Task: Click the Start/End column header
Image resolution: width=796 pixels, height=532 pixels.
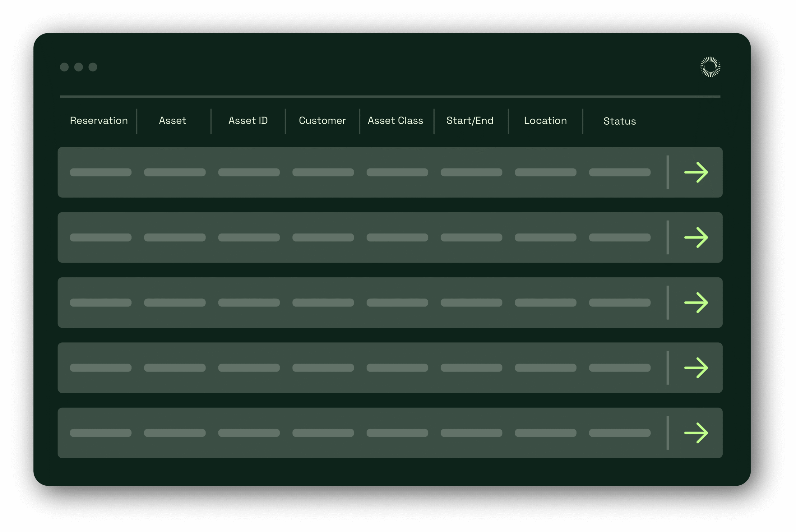Action: coord(470,121)
